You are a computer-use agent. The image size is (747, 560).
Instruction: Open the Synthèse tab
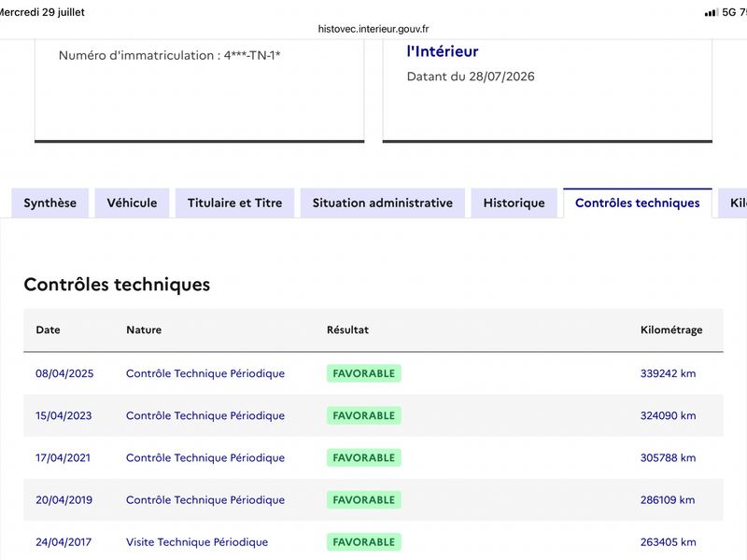(x=50, y=203)
